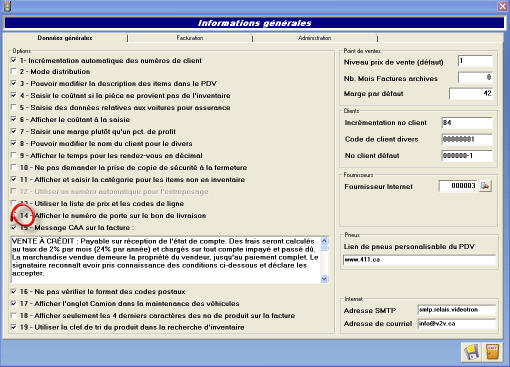
Task: Click the Adresse de courriel field
Action: [457, 324]
